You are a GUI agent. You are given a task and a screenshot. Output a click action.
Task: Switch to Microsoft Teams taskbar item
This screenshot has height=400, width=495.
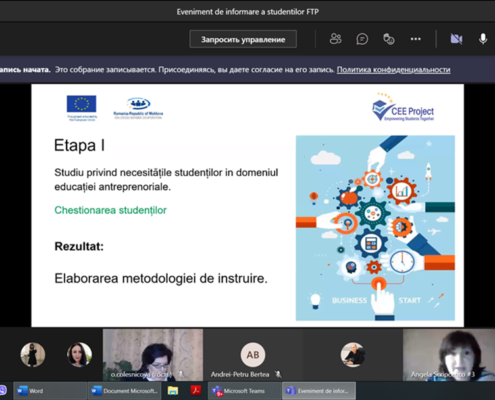(245, 391)
